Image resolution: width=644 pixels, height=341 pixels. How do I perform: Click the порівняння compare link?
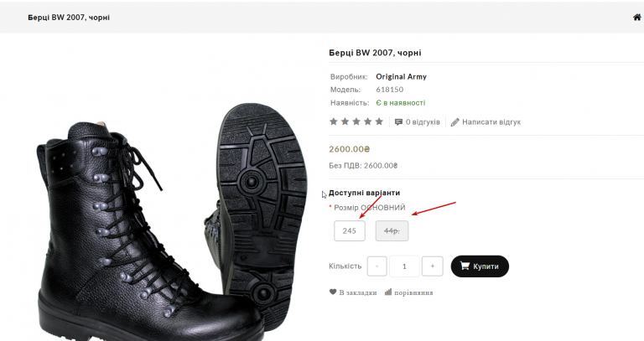tap(414, 292)
